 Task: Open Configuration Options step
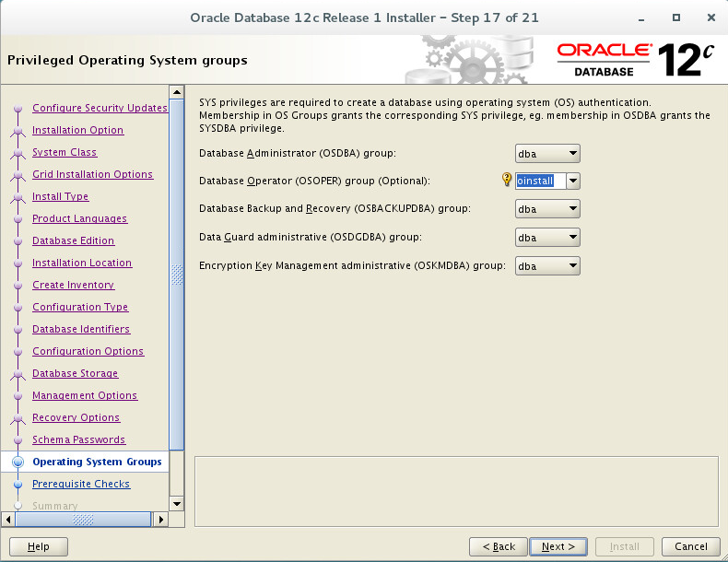[88, 351]
